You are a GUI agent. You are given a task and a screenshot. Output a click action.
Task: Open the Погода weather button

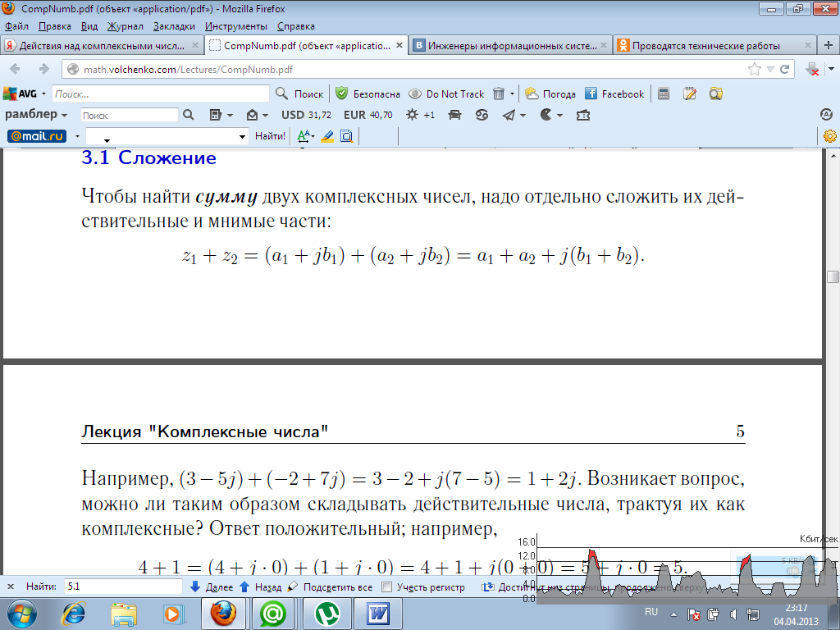[x=550, y=94]
